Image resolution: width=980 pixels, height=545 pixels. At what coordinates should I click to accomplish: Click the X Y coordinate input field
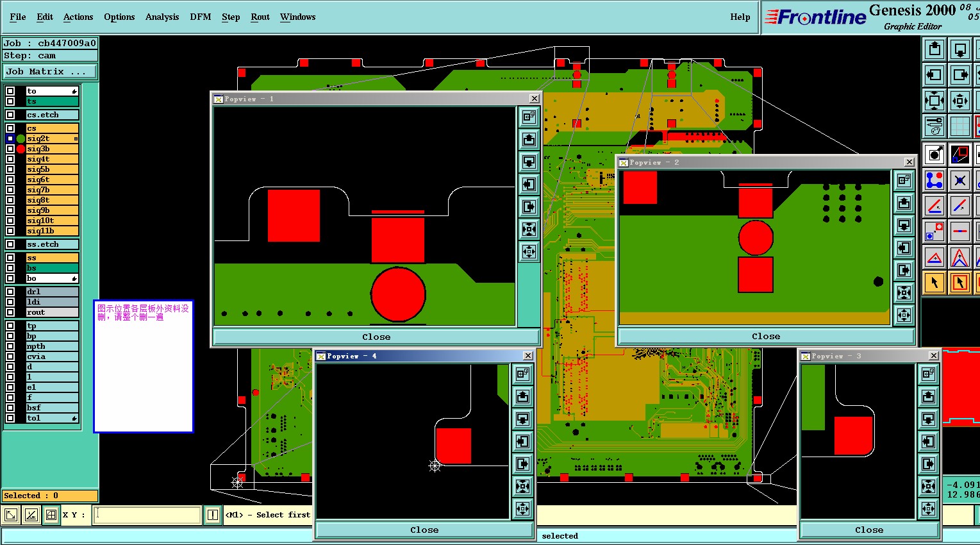pyautogui.click(x=147, y=515)
